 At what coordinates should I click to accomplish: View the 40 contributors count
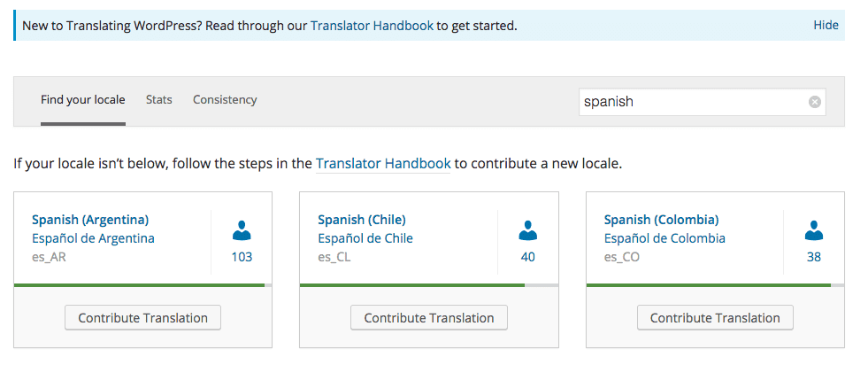click(527, 257)
